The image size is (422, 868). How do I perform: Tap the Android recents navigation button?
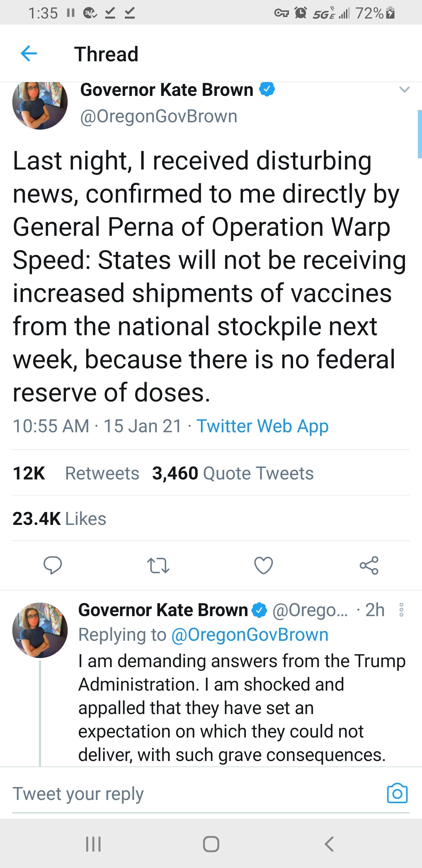pos(93,845)
